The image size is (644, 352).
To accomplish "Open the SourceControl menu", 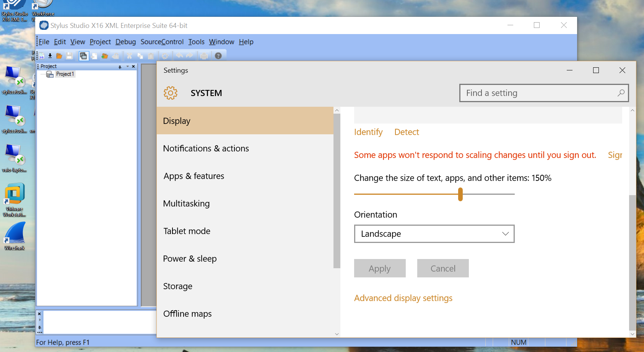I will (x=162, y=42).
